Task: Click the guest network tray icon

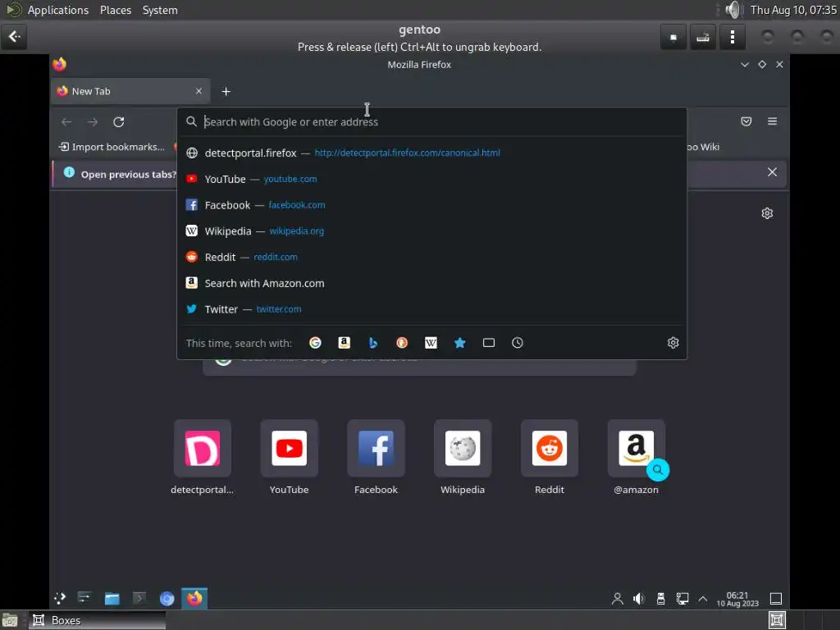Action: coord(682,598)
